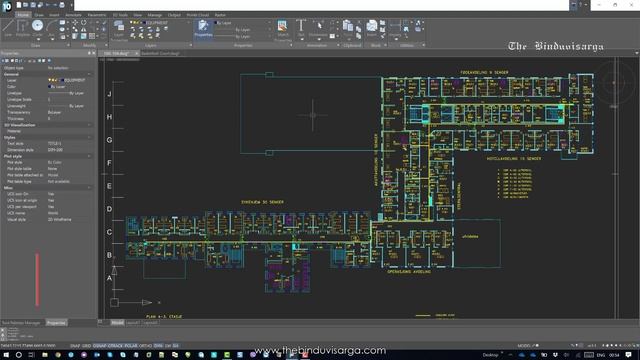Select the Polyline tool
This screenshot has width=640, height=360.
(22, 28)
